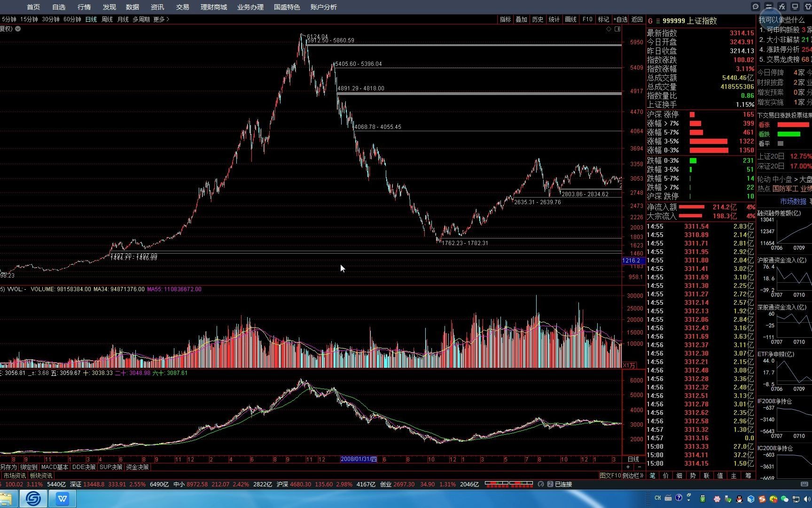Screen dimensions: 812x508
Task: Click the list icon before code 999999
Action: [658, 21]
